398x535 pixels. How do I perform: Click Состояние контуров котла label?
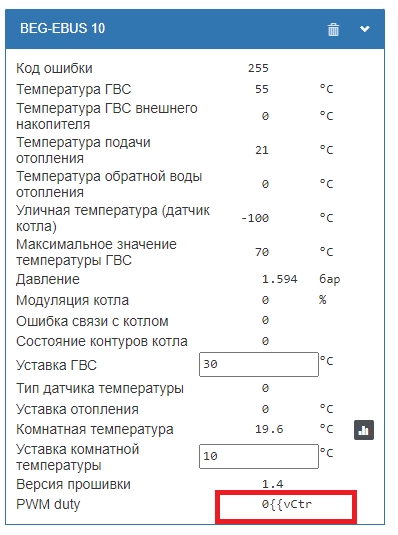click(x=102, y=341)
